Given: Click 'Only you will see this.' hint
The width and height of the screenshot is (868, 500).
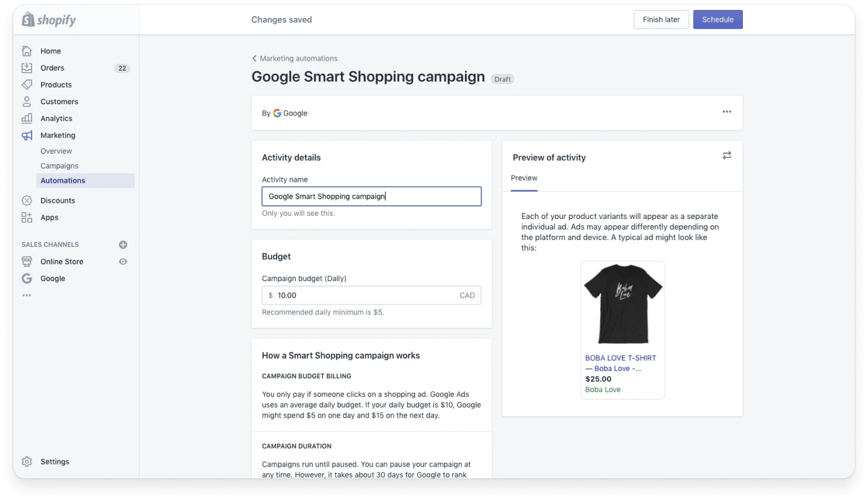Looking at the screenshot, I should point(298,213).
